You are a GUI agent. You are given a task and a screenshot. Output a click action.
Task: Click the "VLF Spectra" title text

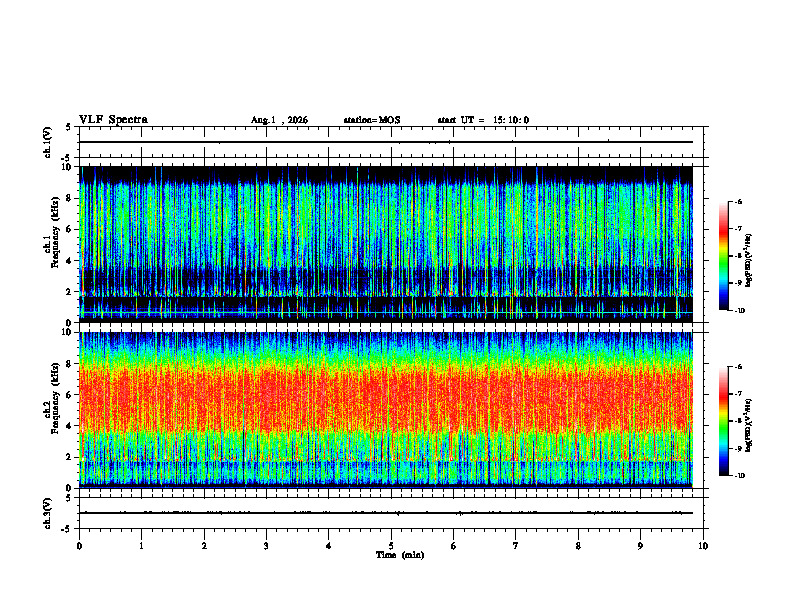113,120
